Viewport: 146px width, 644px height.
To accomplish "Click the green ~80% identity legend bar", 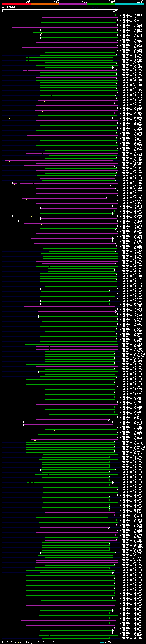I will point(101,4).
